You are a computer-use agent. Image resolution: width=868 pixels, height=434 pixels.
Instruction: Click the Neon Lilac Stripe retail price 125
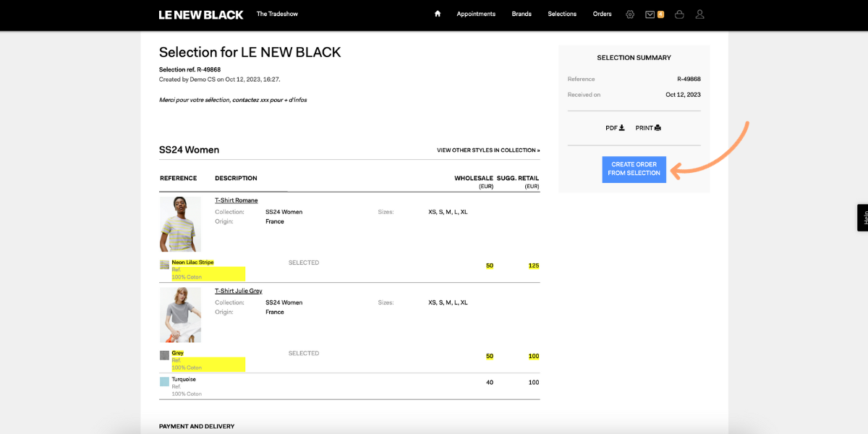click(x=534, y=265)
